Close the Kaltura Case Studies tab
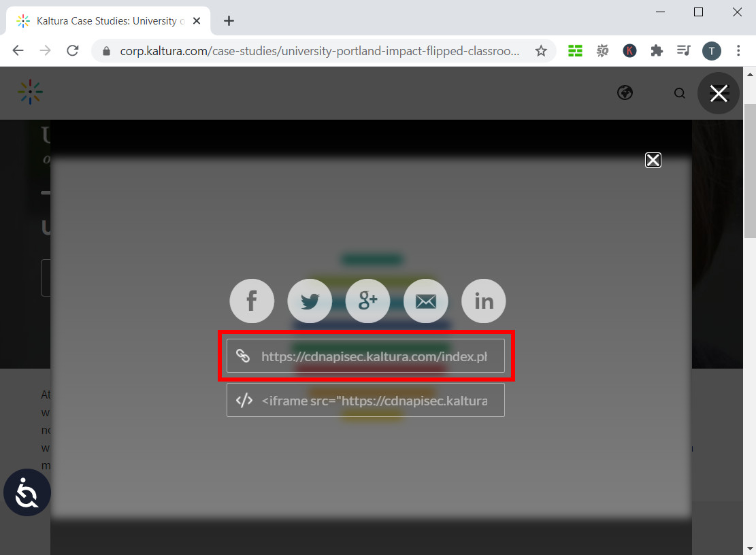This screenshot has height=555, width=756. click(197, 20)
